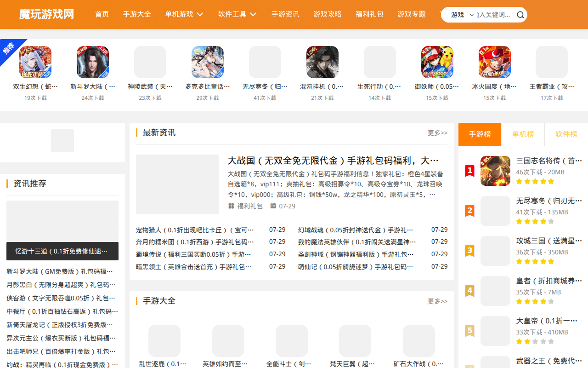
Task: Open the 皇者 ranking icon
Action: (x=495, y=291)
